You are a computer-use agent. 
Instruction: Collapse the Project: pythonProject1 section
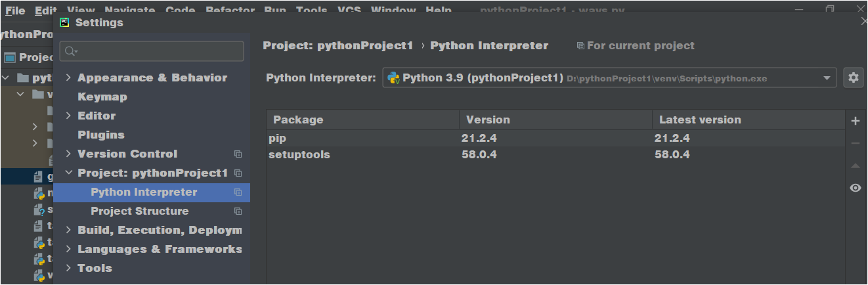tap(68, 173)
